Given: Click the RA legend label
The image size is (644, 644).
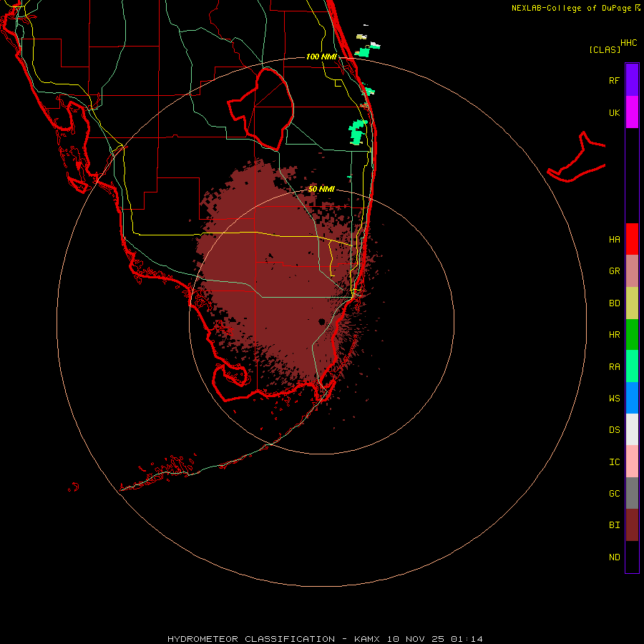Looking at the screenshot, I should pyautogui.click(x=614, y=367).
